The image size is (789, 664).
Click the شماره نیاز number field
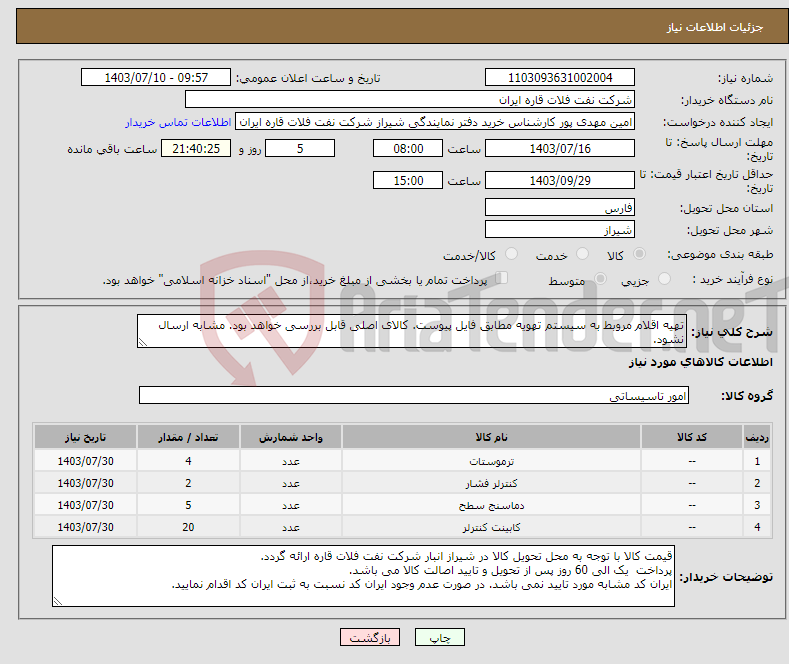(x=560, y=77)
